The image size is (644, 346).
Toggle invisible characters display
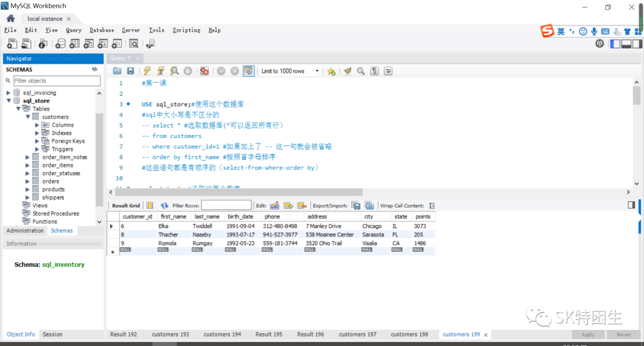point(374,71)
